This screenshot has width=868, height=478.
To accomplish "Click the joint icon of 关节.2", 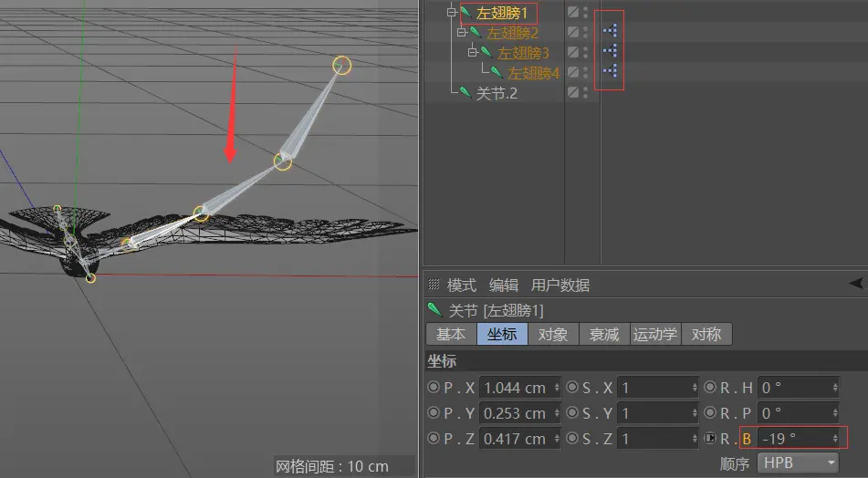I will tap(465, 92).
